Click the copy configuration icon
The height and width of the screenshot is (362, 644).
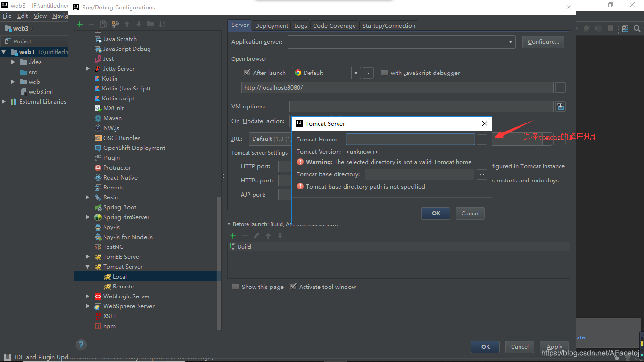103,24
